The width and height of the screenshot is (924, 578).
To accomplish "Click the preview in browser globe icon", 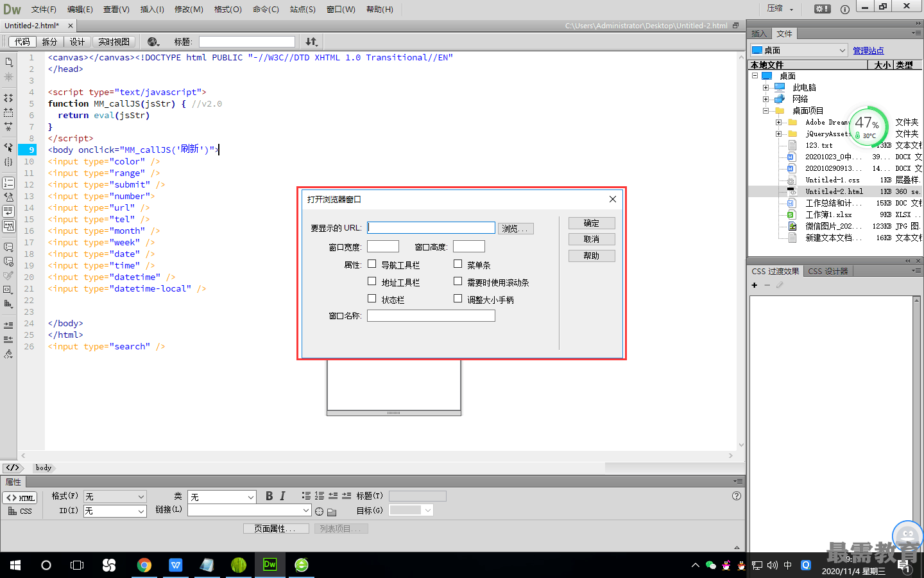I will 153,42.
